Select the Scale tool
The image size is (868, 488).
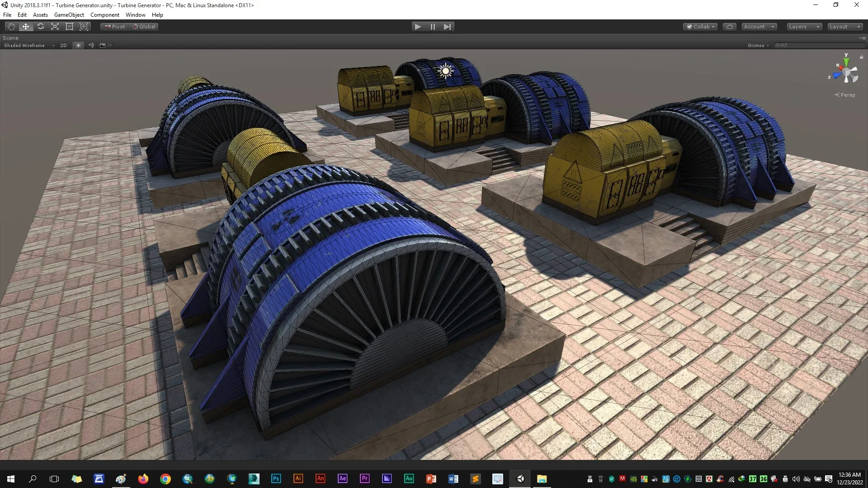coord(55,27)
